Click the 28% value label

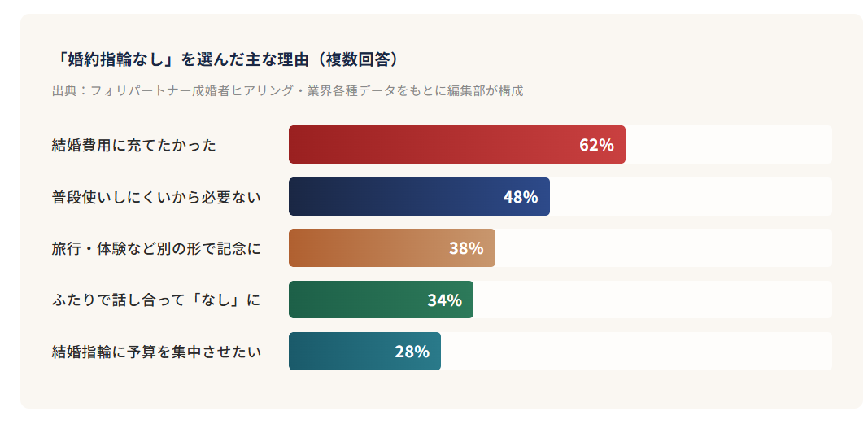click(412, 352)
